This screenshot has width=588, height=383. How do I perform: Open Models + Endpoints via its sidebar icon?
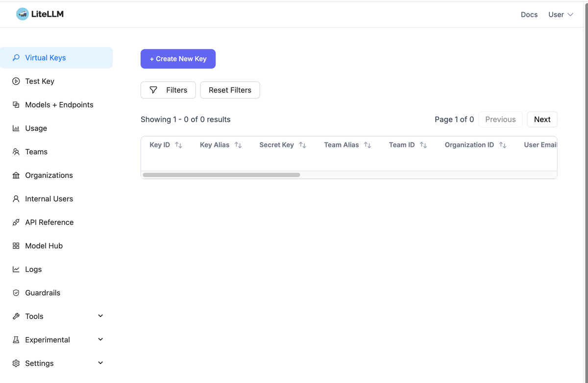[15, 104]
